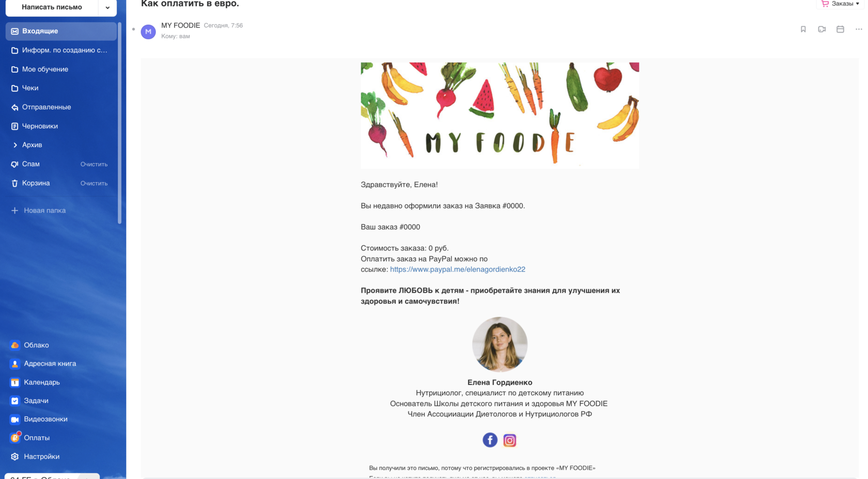This screenshot has width=868, height=479.
Task: Toggle the unread dot beside sender
Action: point(134,29)
